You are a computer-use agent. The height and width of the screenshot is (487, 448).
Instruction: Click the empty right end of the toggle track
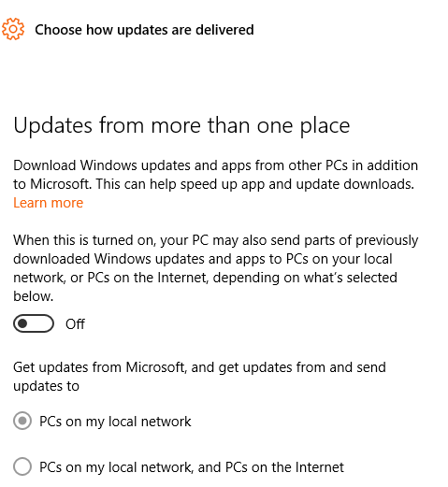click(x=44, y=323)
